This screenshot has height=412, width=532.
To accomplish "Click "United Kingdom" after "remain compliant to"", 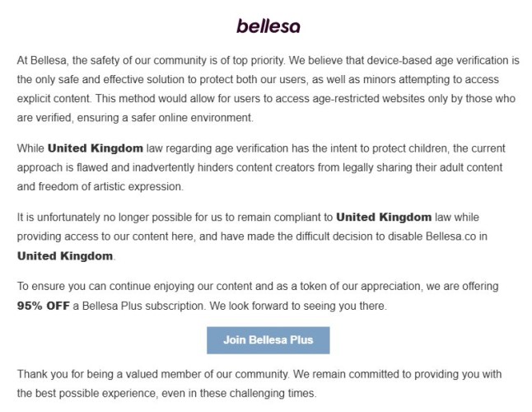I will point(384,217).
